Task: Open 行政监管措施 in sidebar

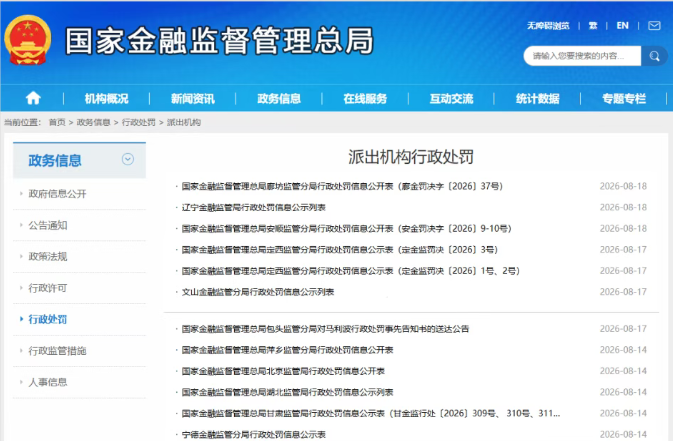Action: pyautogui.click(x=58, y=351)
